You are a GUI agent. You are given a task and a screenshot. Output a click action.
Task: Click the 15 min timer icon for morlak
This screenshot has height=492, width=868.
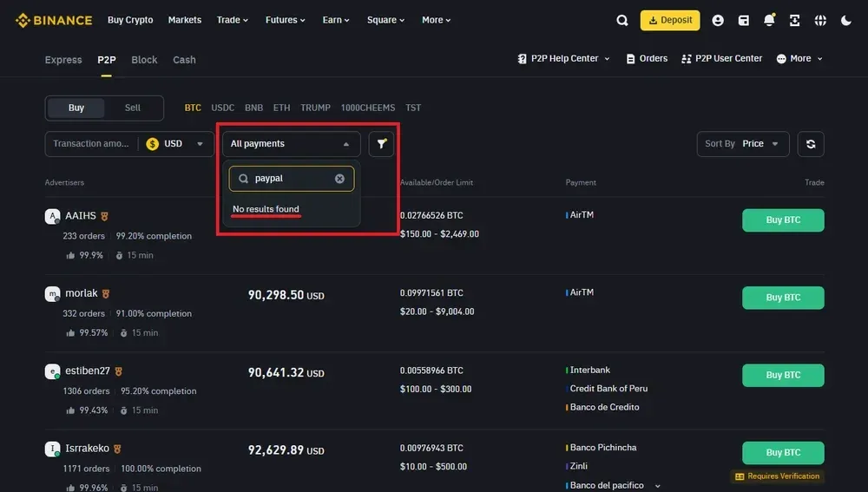point(123,332)
